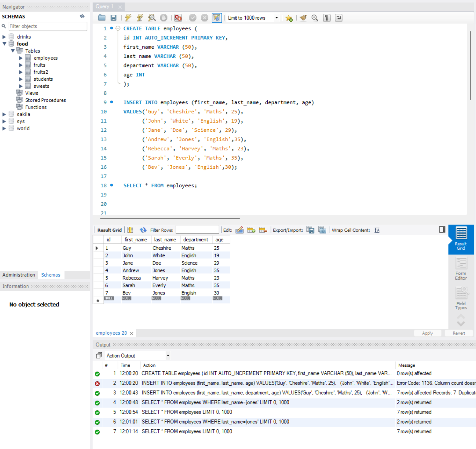
Task: Open a SQL script file
Action: point(101,18)
